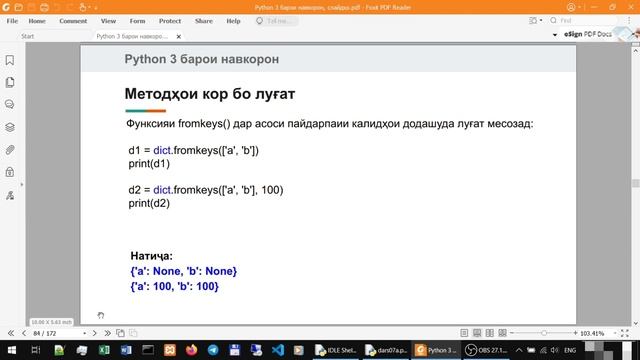Click the ENG language indicator

tap(570, 350)
